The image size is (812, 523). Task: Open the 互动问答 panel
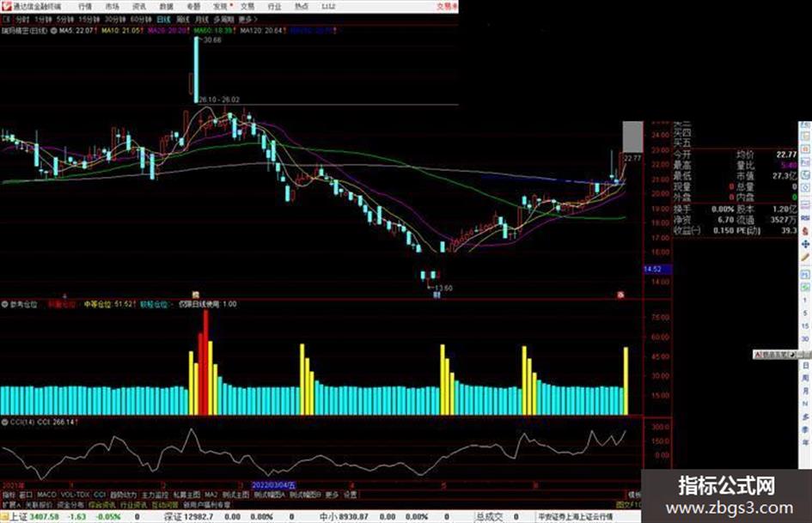point(165,504)
